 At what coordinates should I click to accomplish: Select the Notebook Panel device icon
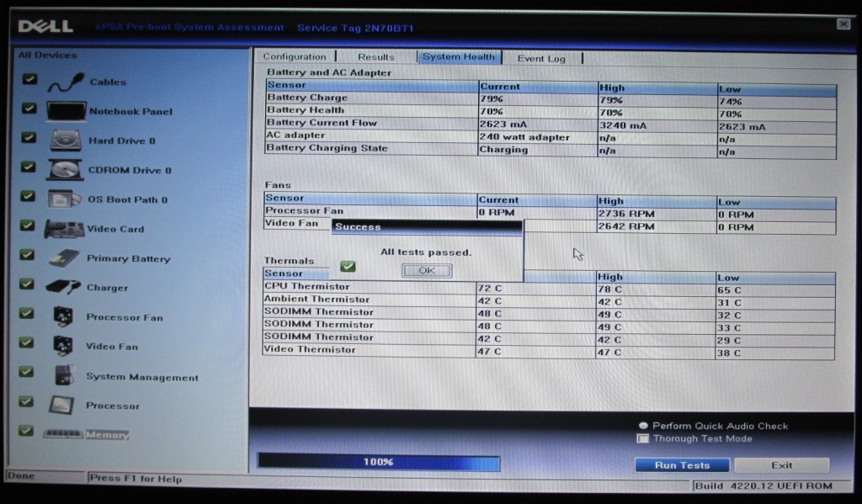(66, 111)
